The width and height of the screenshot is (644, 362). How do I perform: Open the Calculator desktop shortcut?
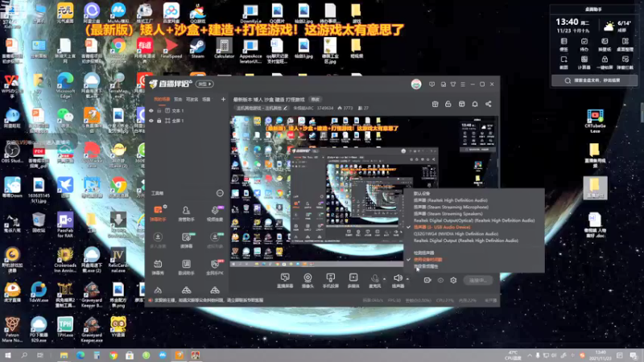click(x=225, y=48)
